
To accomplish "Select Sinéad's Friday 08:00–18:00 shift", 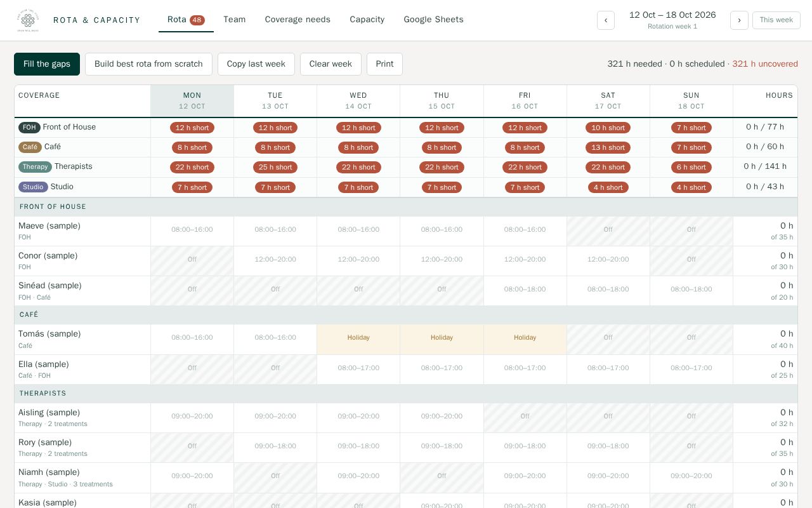I will [525, 290].
